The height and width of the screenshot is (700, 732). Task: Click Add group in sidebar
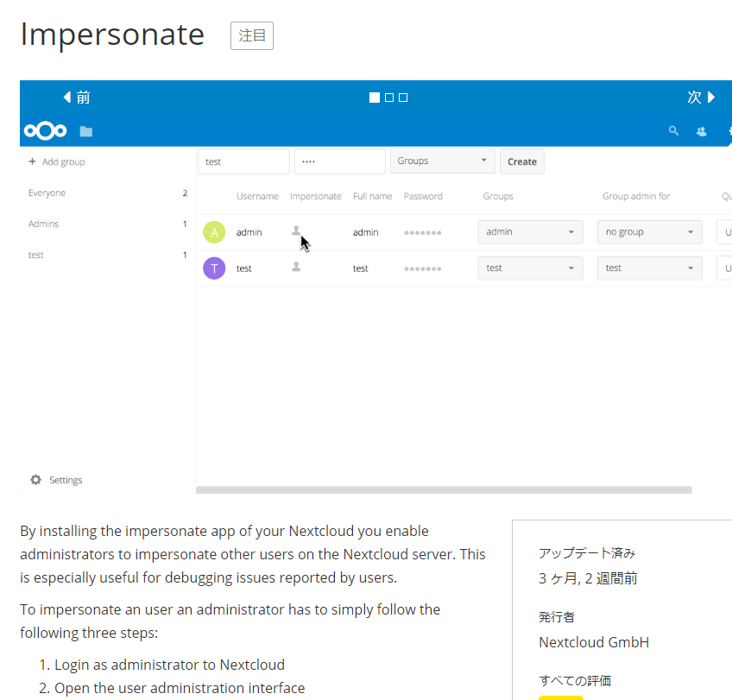[64, 162]
